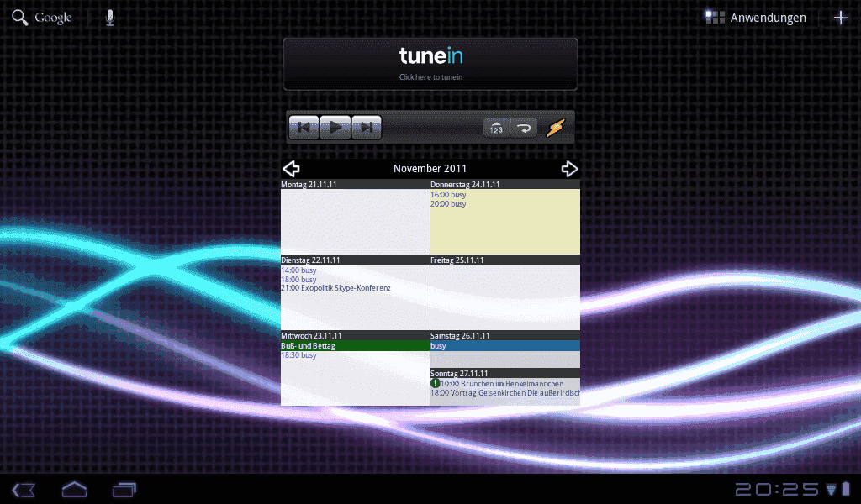Select Donnerstag 24.11.11 day header

point(505,184)
